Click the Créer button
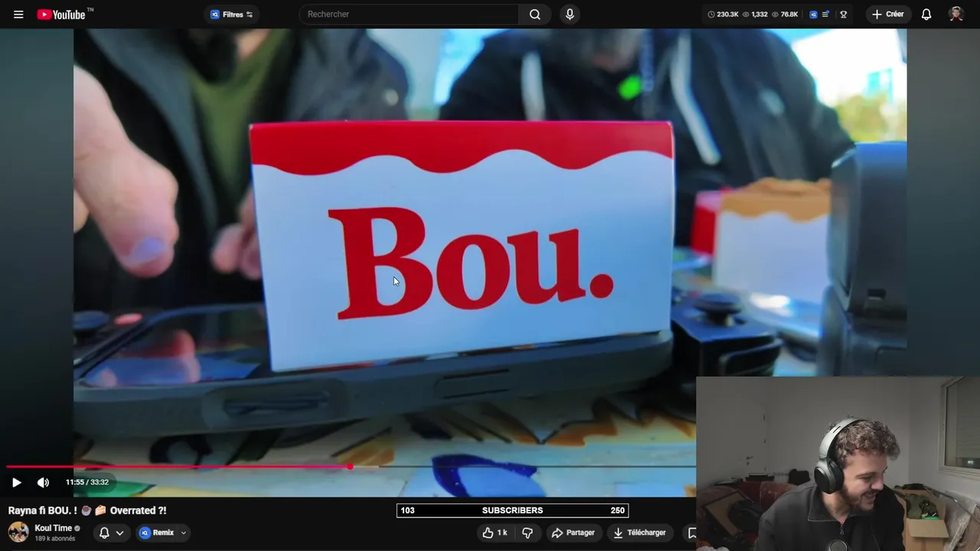The height and width of the screenshot is (551, 980). pos(887,15)
